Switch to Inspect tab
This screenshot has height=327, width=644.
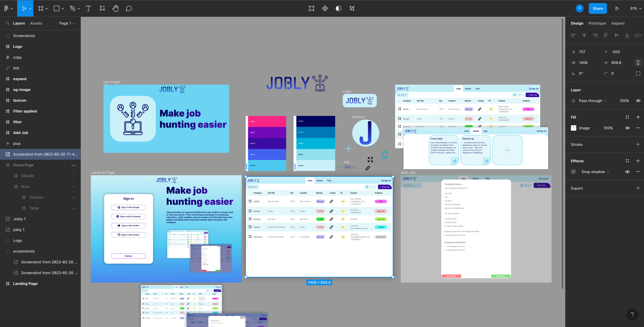pyautogui.click(x=618, y=23)
